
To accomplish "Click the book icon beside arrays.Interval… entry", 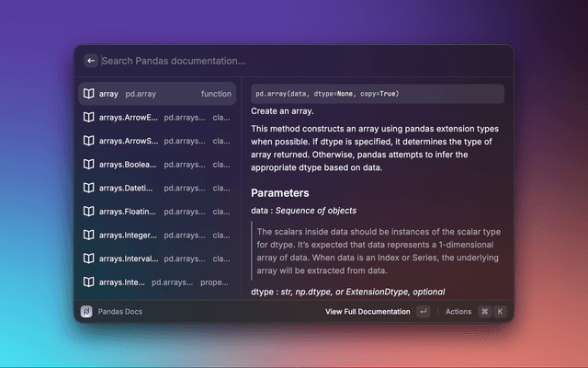I will pos(89,259).
